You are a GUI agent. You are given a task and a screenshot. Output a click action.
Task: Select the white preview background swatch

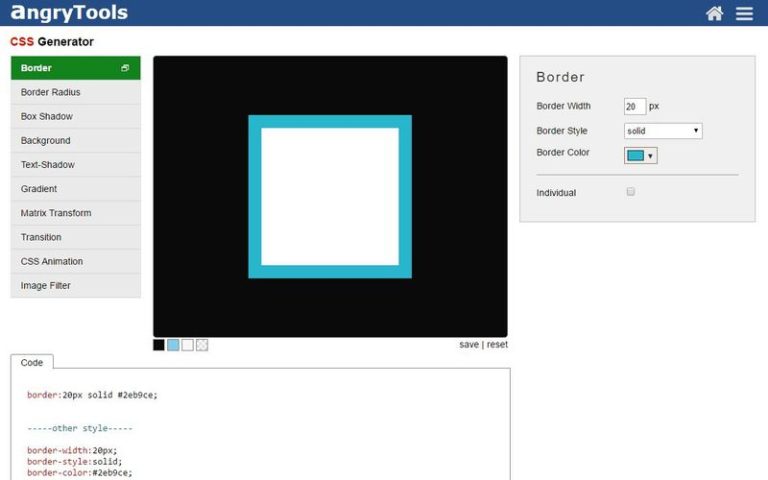click(x=187, y=345)
